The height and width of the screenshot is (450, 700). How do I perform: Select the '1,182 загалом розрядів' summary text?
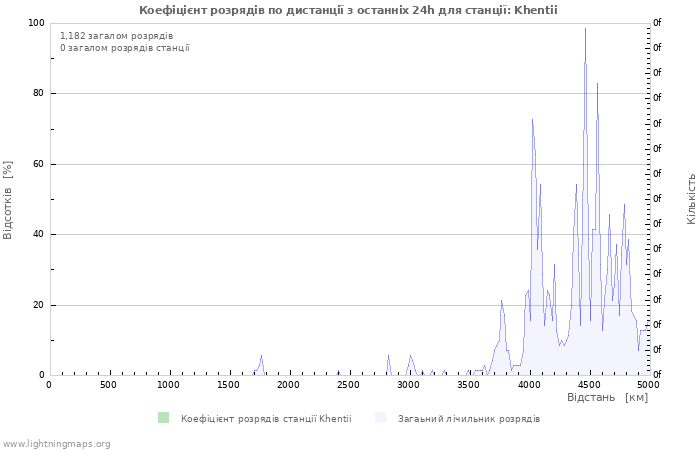click(x=116, y=36)
